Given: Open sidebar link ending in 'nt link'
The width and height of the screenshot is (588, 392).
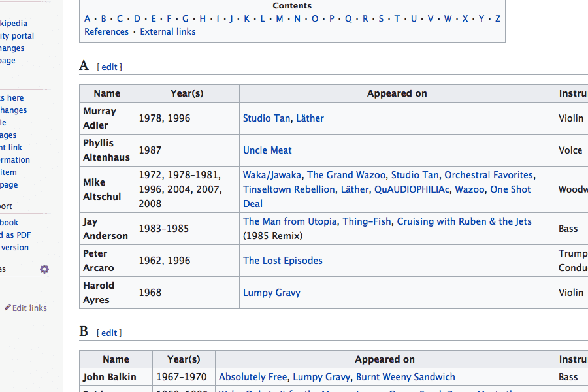Looking at the screenshot, I should 11,148.
